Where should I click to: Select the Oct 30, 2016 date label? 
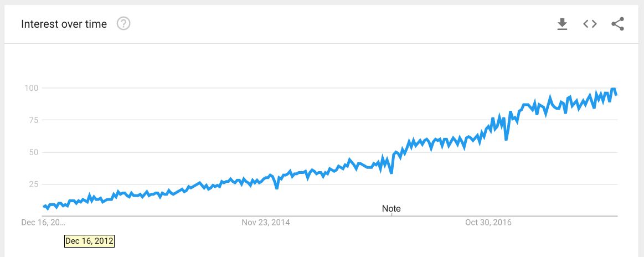point(488,223)
